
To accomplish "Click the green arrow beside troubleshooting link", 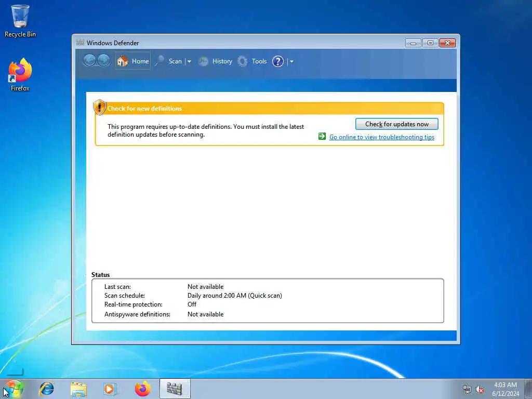I will (322, 136).
